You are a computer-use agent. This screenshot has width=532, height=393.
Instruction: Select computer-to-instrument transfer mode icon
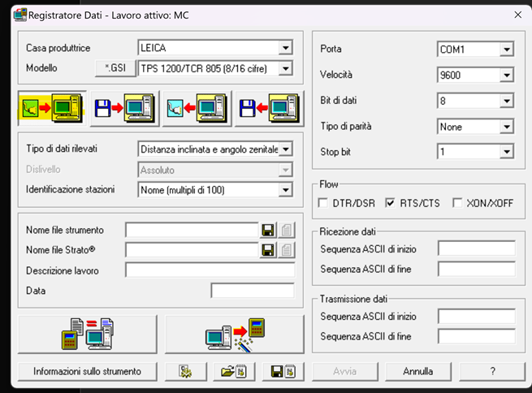coord(195,107)
